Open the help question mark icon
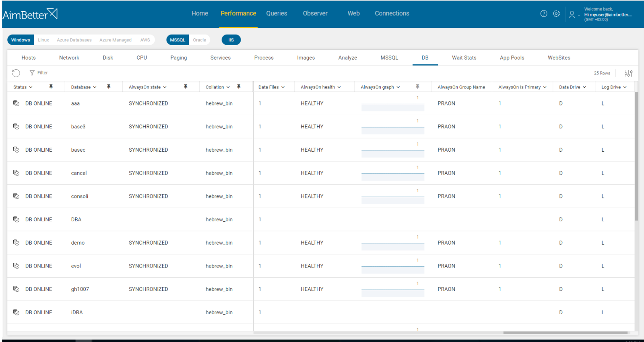The image size is (644, 342). tap(544, 14)
